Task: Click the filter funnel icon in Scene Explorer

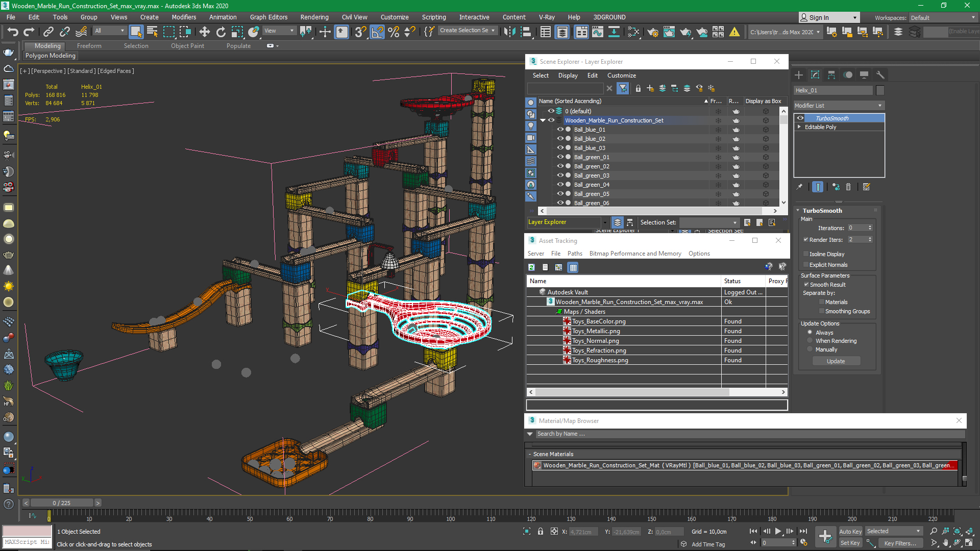Action: (623, 88)
